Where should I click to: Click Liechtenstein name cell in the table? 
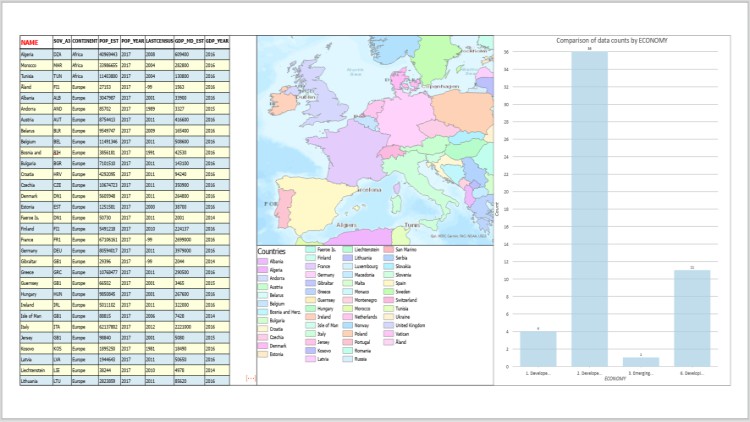click(36, 370)
